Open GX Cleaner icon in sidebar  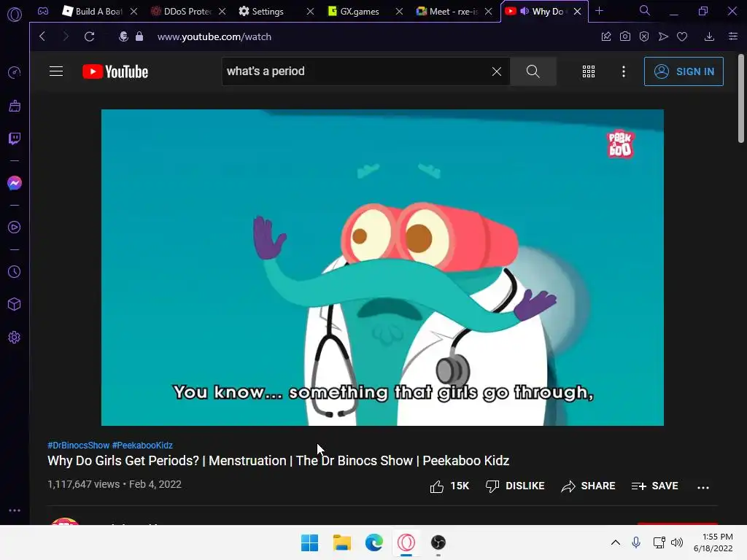point(15,106)
